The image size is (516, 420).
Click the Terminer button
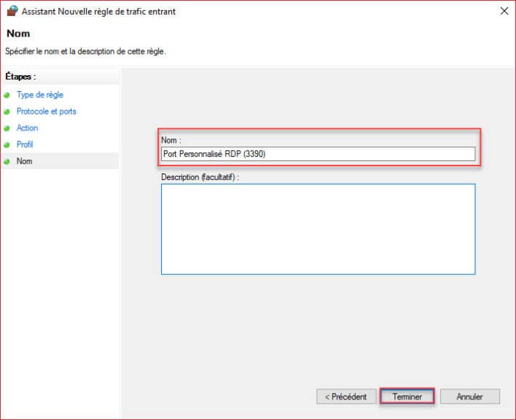tap(407, 396)
